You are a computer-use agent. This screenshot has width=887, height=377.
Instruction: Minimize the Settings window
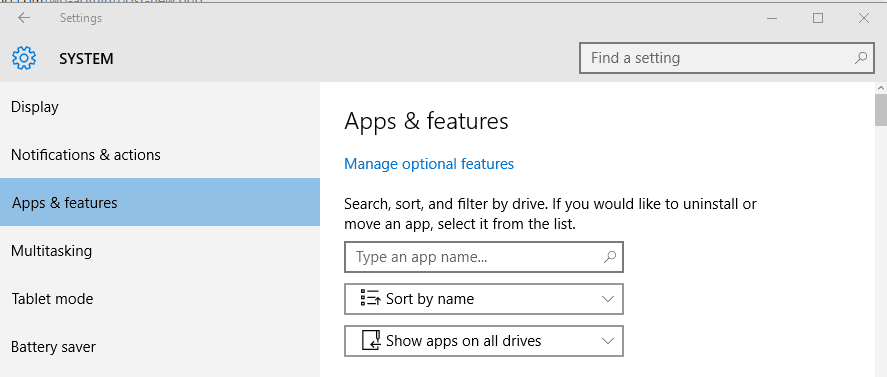pyautogui.click(x=773, y=18)
